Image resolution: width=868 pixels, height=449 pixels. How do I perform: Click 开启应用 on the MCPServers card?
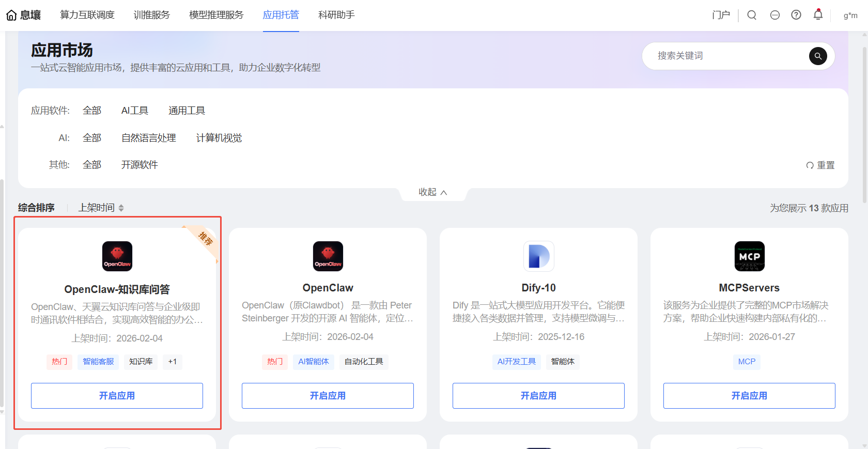(749, 396)
